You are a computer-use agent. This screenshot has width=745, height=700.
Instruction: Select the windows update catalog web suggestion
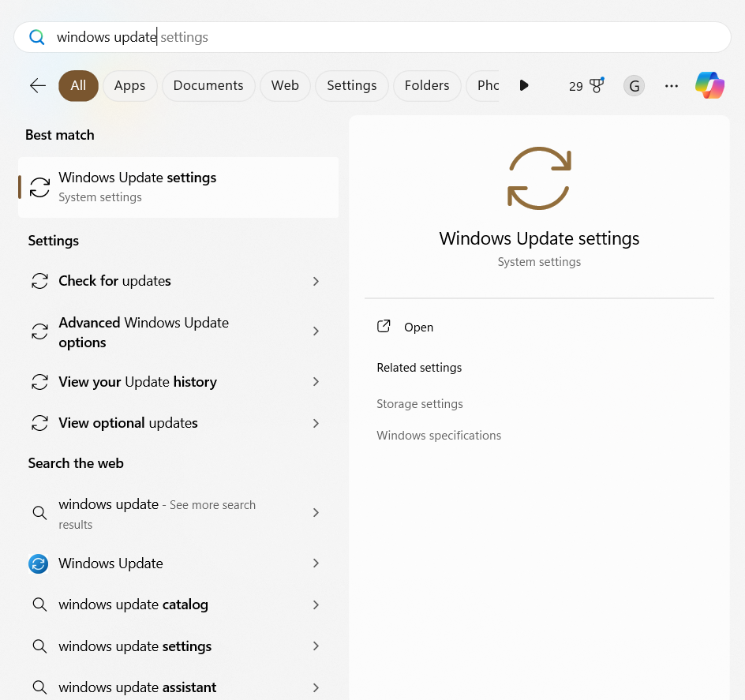click(x=178, y=605)
